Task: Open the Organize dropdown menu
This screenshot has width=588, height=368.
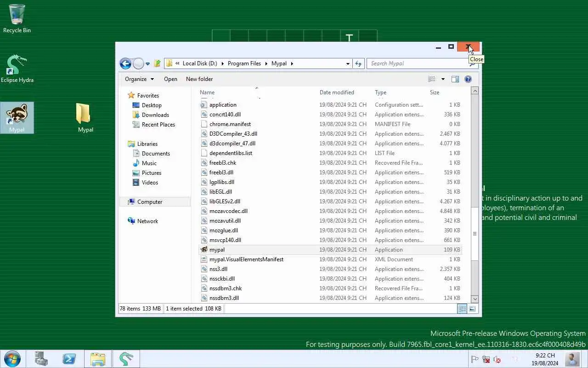Action: [x=139, y=79]
